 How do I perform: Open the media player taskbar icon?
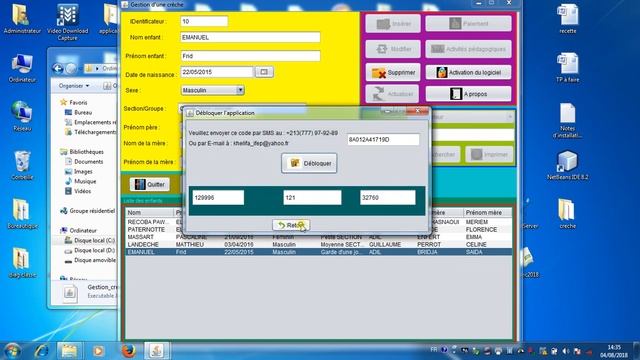98,351
